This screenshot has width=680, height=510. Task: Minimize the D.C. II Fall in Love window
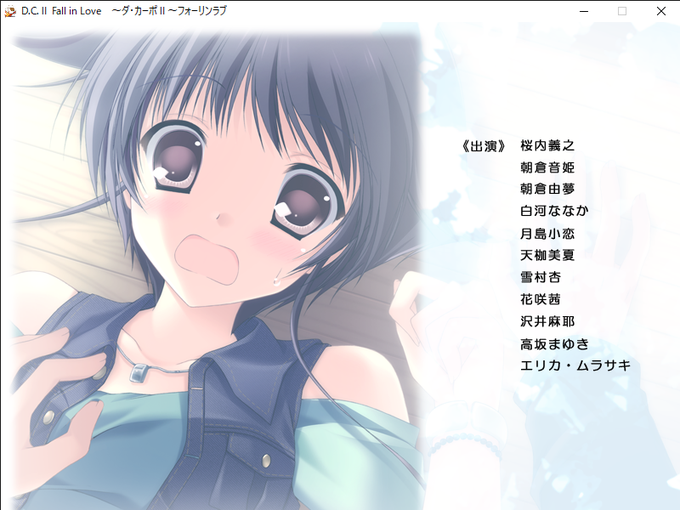pyautogui.click(x=584, y=11)
